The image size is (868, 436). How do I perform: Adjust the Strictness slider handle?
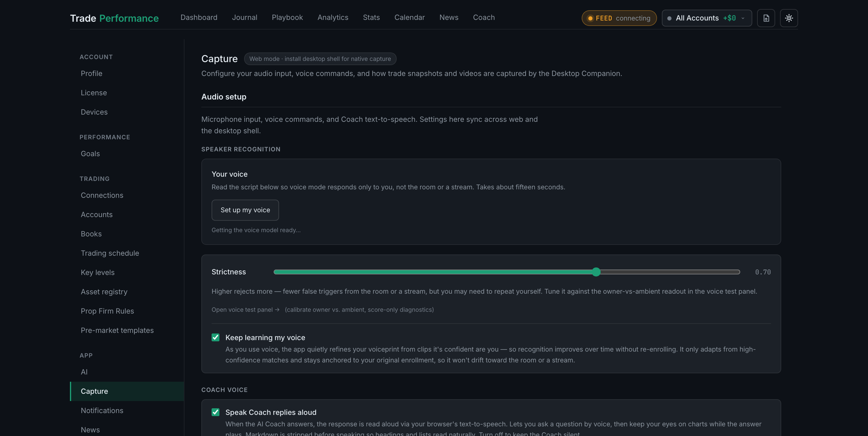(x=596, y=272)
